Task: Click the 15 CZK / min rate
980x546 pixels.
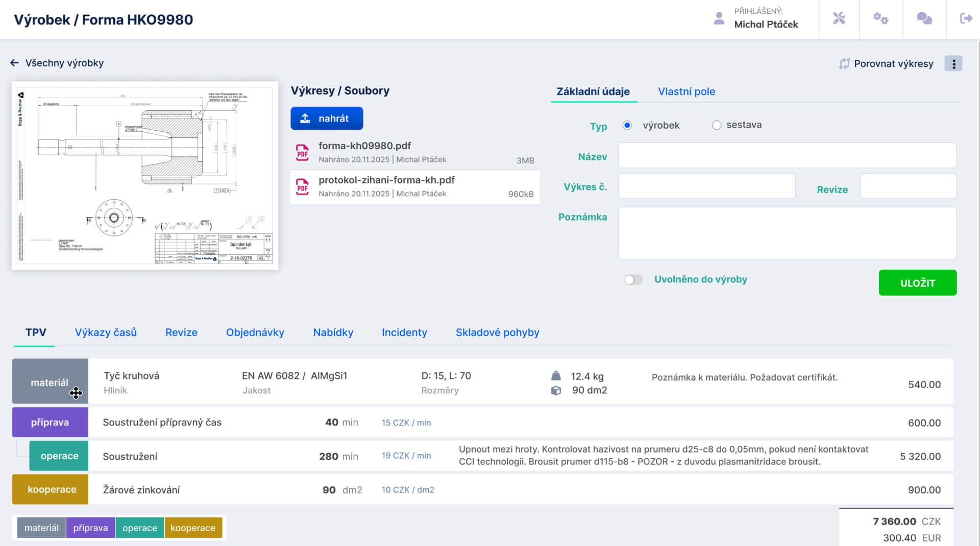Action: [x=406, y=423]
